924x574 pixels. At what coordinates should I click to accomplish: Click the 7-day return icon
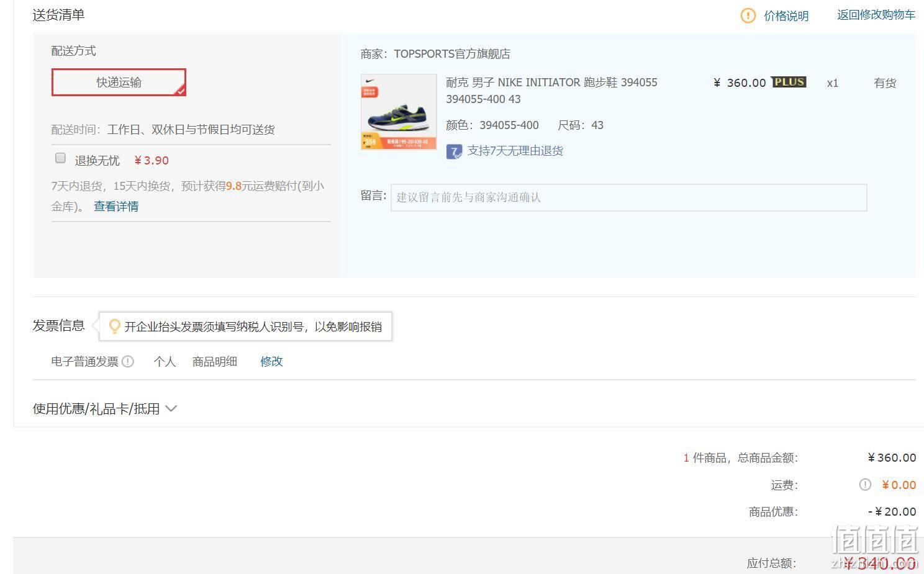coord(454,151)
